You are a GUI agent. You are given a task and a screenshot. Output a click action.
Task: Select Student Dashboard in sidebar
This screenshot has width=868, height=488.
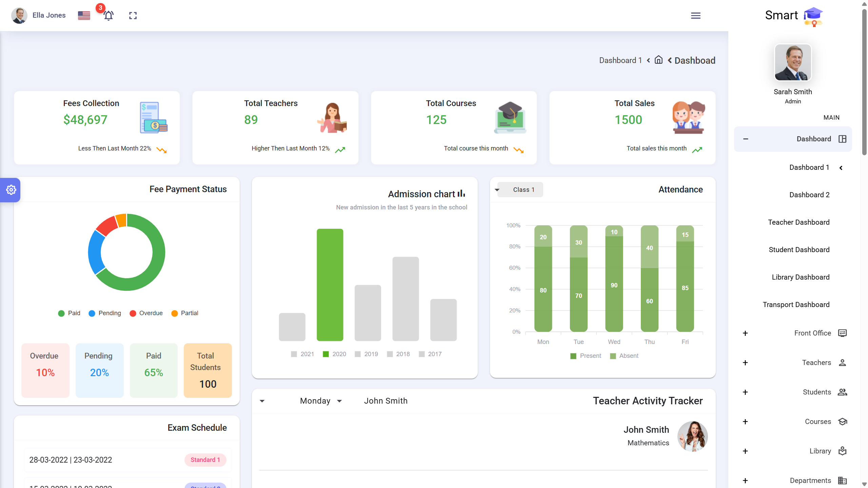799,250
